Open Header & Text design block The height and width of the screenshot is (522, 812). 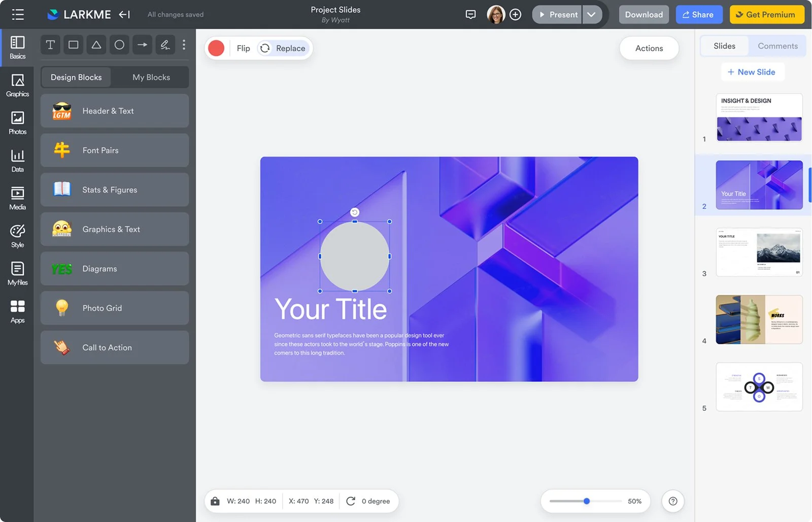[115, 111]
